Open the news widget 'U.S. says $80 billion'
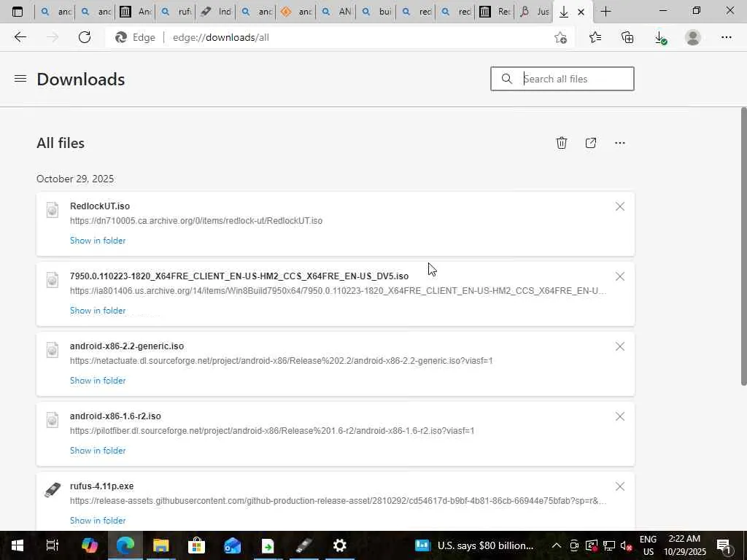This screenshot has height=560, width=747. (474, 545)
